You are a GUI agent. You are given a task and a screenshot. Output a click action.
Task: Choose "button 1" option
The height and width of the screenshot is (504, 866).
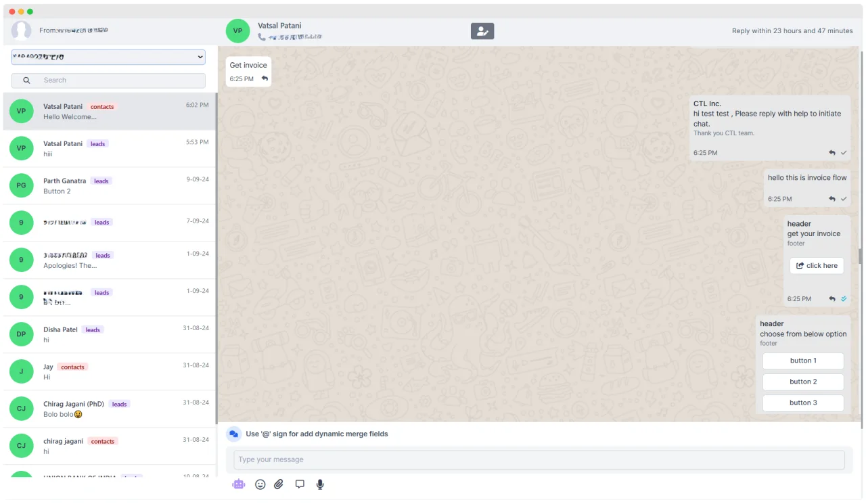coord(803,361)
